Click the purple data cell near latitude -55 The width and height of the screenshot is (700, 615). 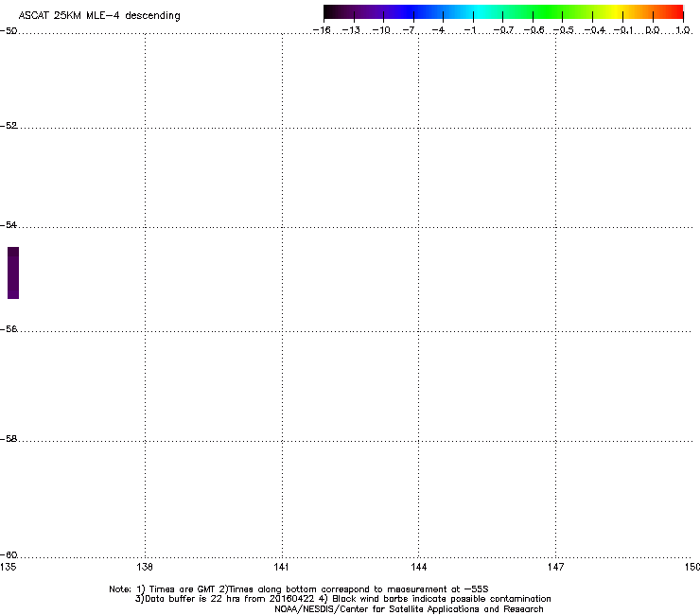tap(13, 272)
